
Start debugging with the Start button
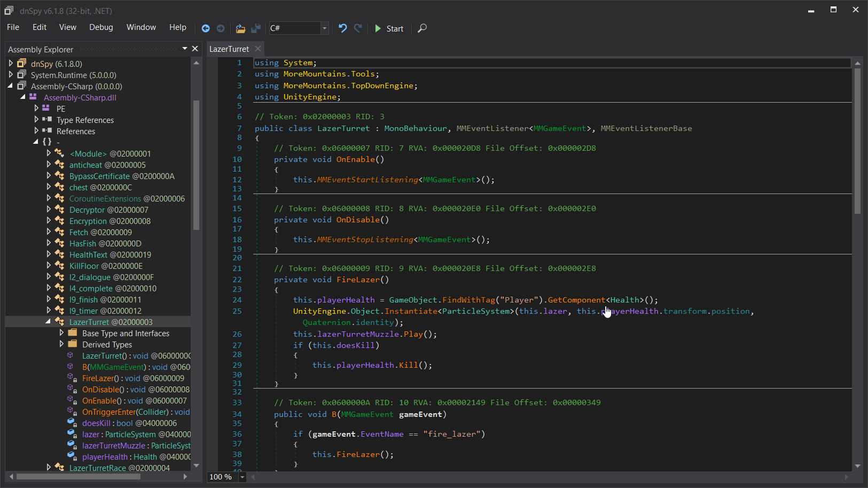pos(389,28)
